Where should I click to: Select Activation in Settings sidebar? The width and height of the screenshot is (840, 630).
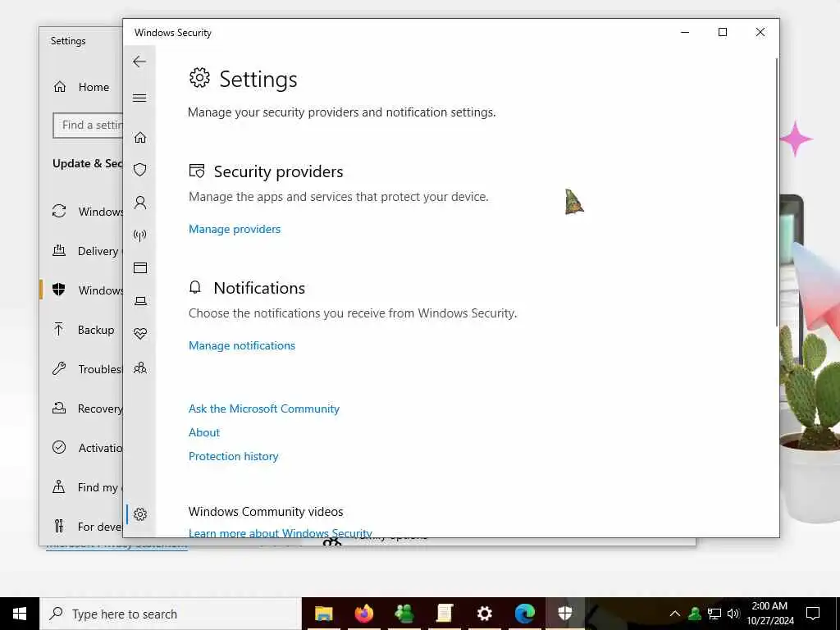click(x=81, y=448)
